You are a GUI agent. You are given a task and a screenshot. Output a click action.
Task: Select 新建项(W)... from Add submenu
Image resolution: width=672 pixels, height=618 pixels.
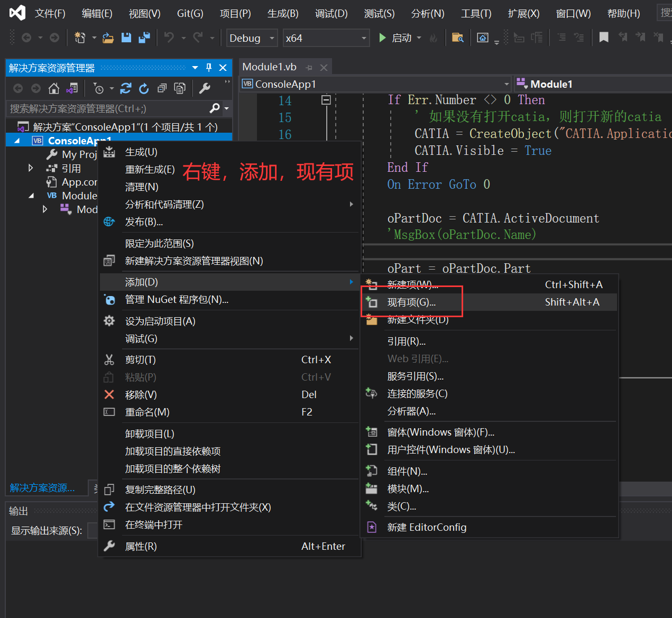pyautogui.click(x=489, y=284)
